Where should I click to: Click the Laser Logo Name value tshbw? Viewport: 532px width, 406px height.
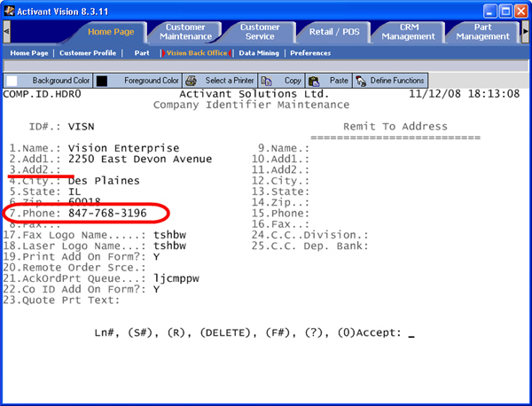coord(169,246)
